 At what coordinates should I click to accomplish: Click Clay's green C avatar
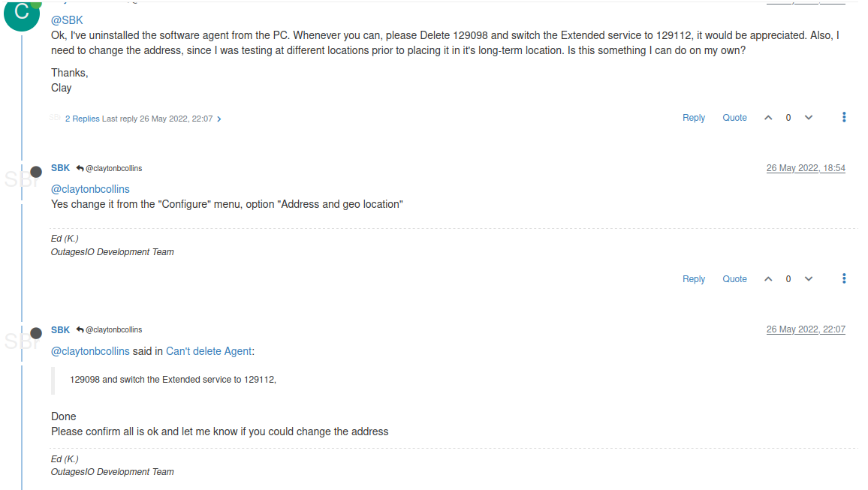coord(22,13)
